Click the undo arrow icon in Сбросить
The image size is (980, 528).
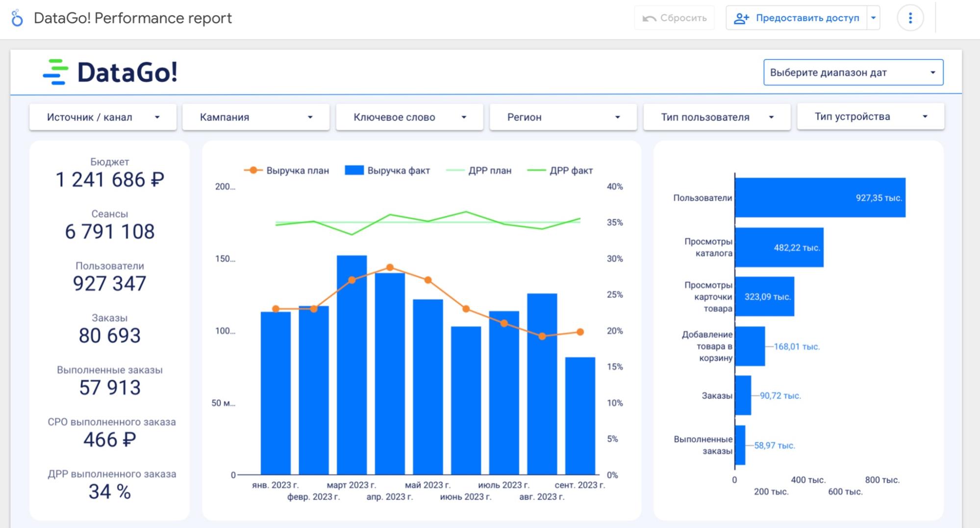coord(649,18)
